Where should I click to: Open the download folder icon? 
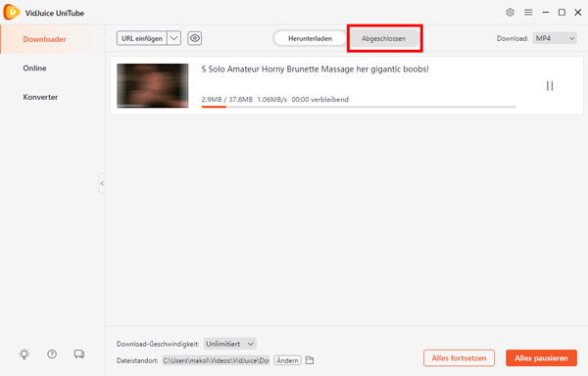pos(310,360)
